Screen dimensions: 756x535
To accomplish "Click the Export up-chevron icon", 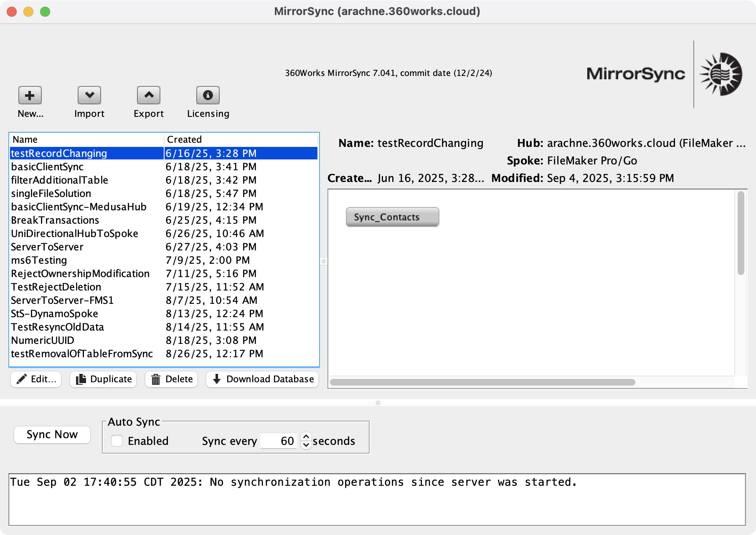I will (x=149, y=96).
